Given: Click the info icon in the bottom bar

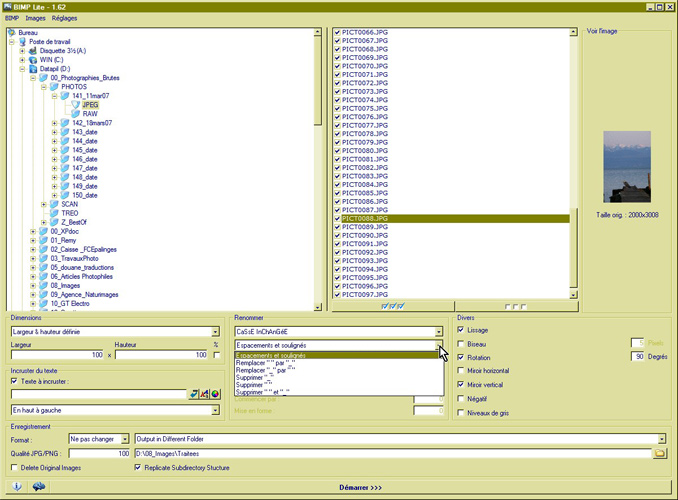Looking at the screenshot, I should pos(17,487).
